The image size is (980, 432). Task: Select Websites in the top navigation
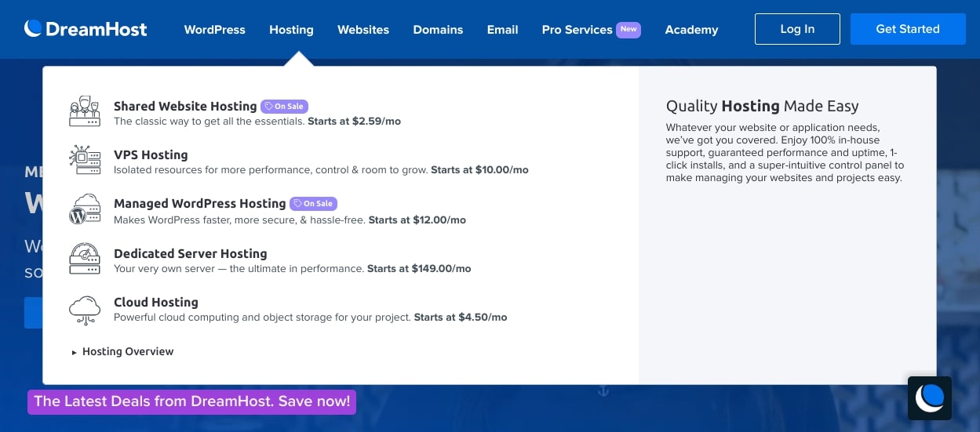click(x=363, y=30)
